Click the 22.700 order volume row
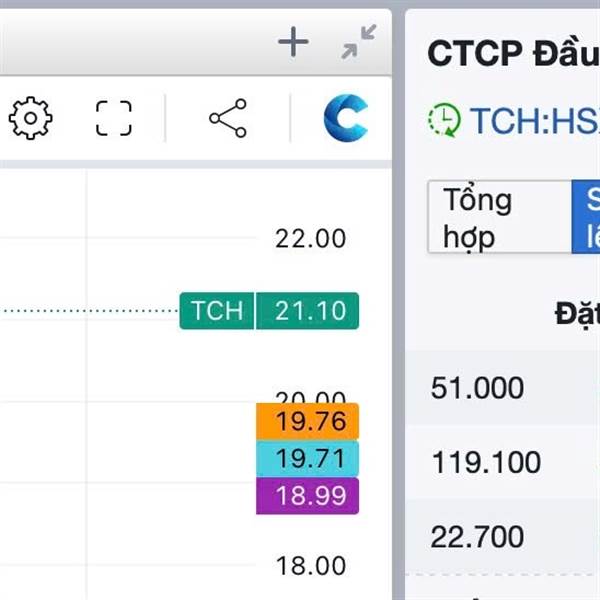The height and width of the screenshot is (600, 600). (x=502, y=536)
